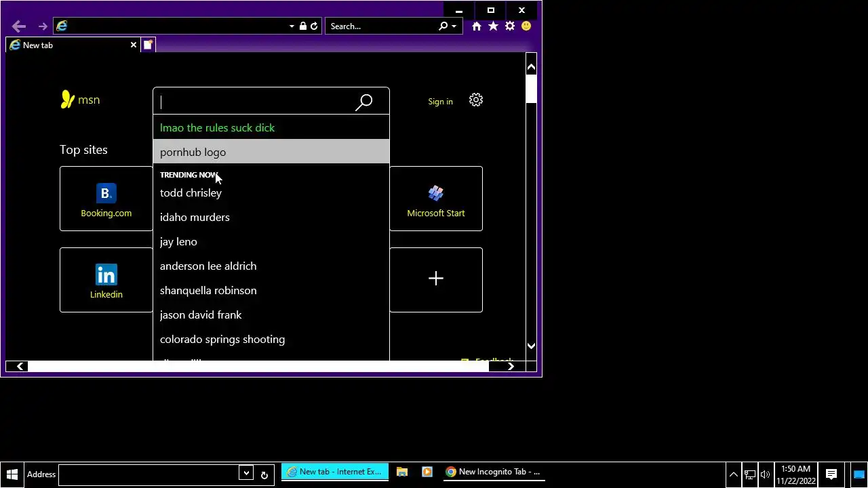868x488 pixels.
Task: Open the address bar autocomplete dropdown
Action: 292,26
